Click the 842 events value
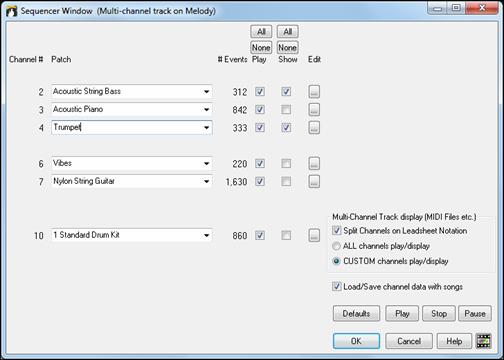Image resolution: width=504 pixels, height=360 pixels. coord(240,110)
